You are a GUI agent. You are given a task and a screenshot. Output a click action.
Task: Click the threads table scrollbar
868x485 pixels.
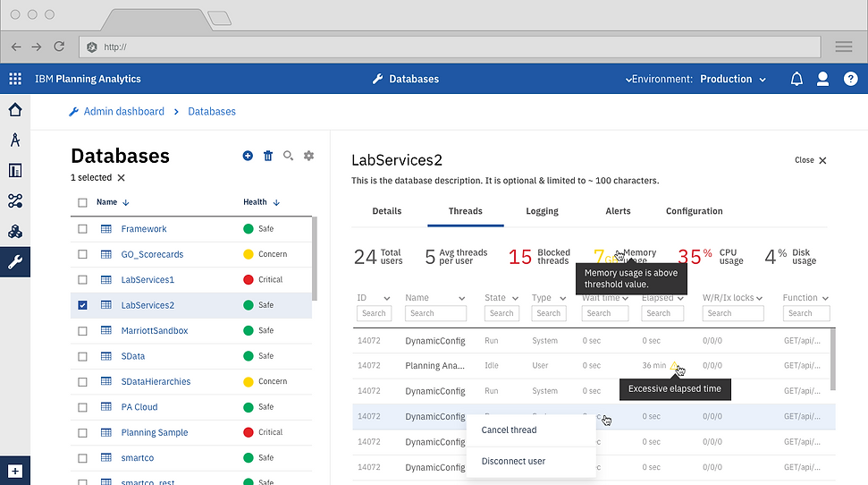[832, 359]
